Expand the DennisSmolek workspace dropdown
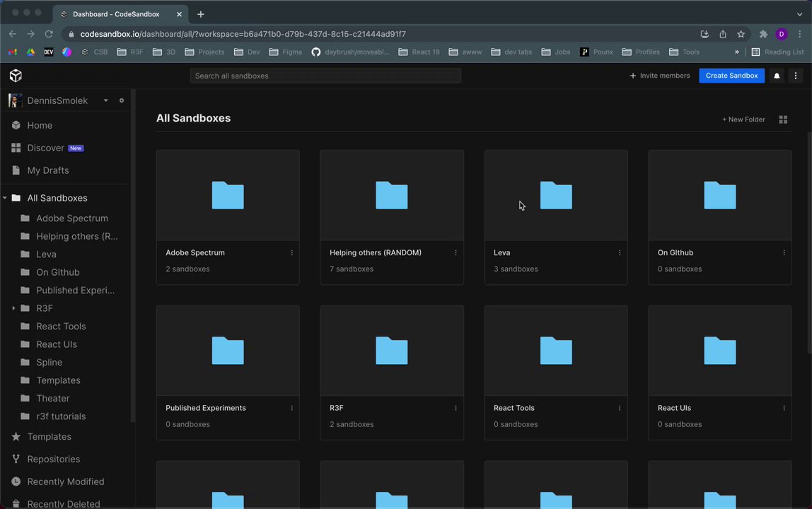This screenshot has height=509, width=812. (x=105, y=100)
